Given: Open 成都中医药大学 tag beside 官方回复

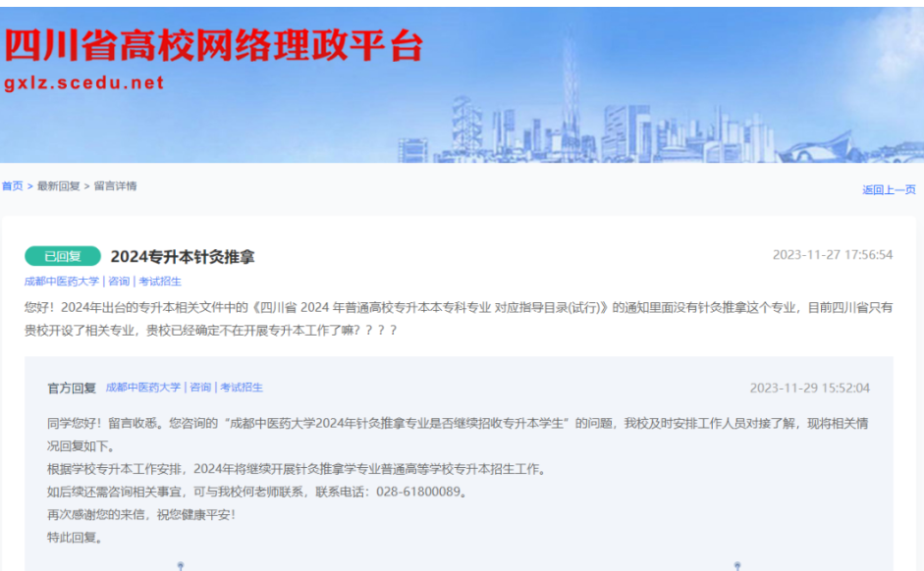Looking at the screenshot, I should pos(143,388).
